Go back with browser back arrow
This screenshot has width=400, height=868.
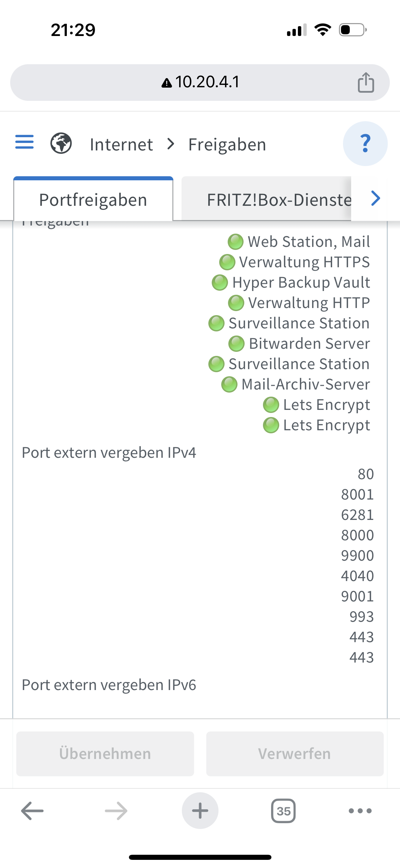(x=32, y=811)
